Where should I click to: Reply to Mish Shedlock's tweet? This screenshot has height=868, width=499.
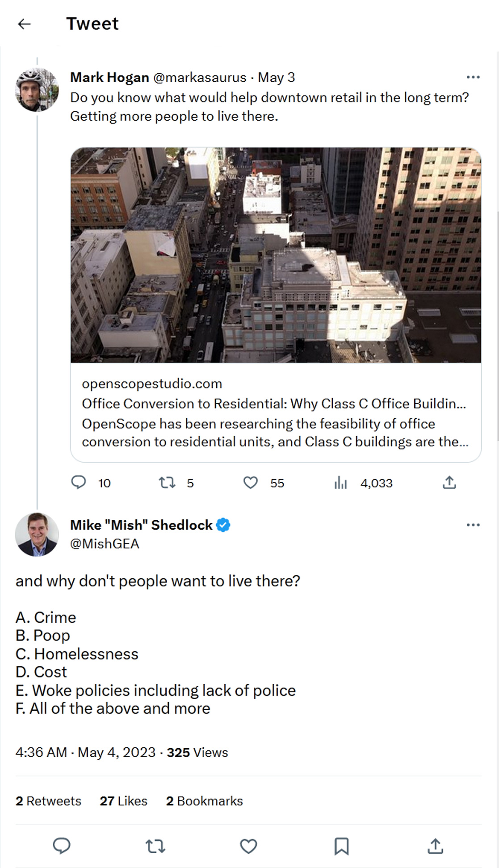click(62, 846)
